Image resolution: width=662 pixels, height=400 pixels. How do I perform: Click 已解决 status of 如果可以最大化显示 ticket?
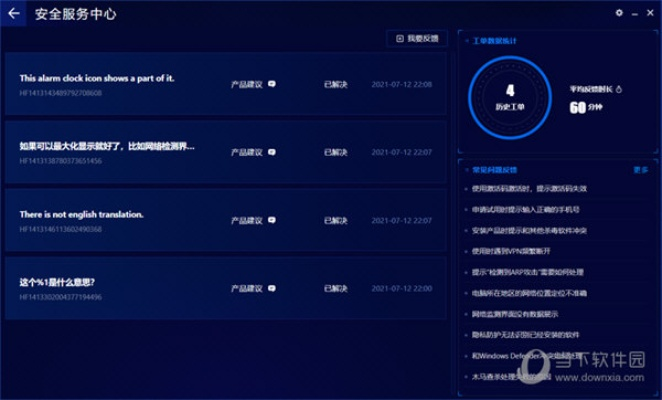pyautogui.click(x=336, y=152)
